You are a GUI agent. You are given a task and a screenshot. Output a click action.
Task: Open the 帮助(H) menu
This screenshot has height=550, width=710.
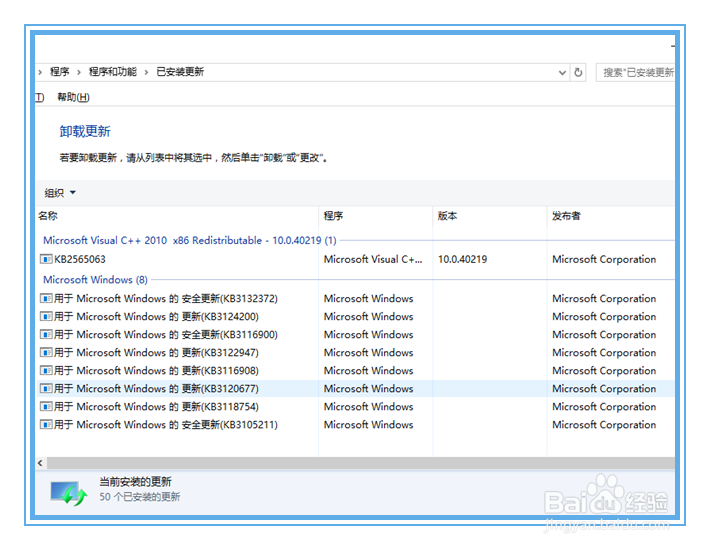coord(73,97)
